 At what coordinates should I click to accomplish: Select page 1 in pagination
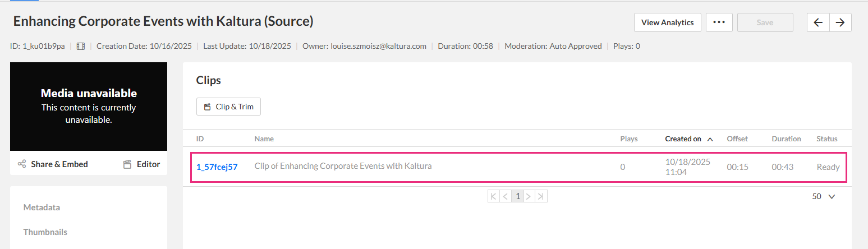(518, 196)
